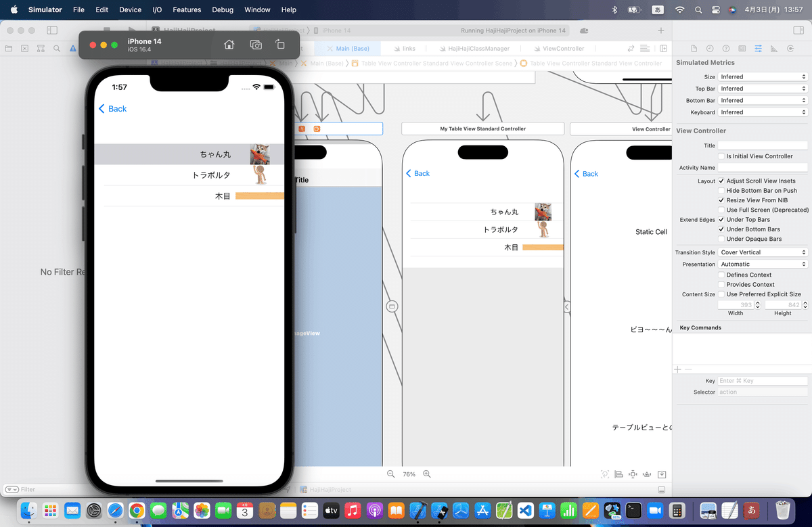Open the Size inspector ruler icon
The width and height of the screenshot is (812, 527).
click(774, 49)
